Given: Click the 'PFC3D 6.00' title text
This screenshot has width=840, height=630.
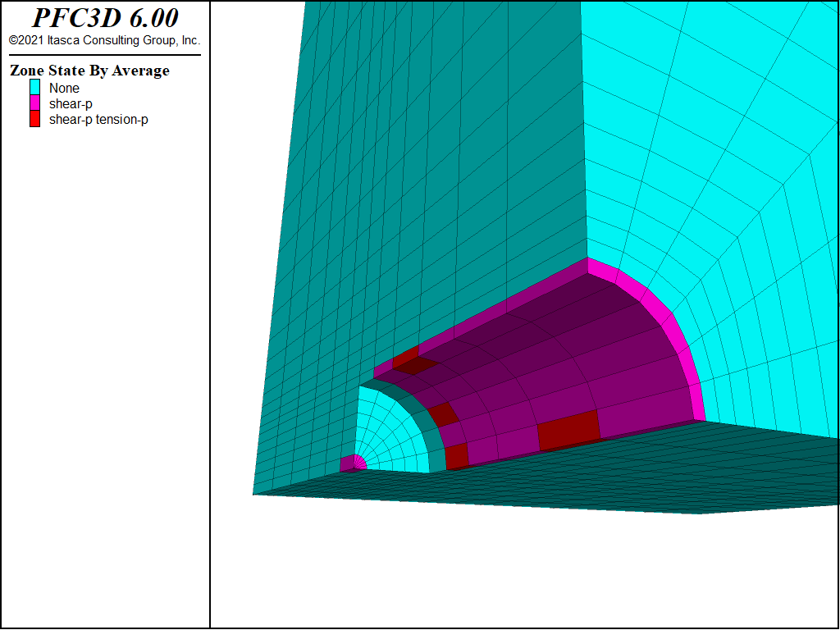Looking at the screenshot, I should point(106,18).
